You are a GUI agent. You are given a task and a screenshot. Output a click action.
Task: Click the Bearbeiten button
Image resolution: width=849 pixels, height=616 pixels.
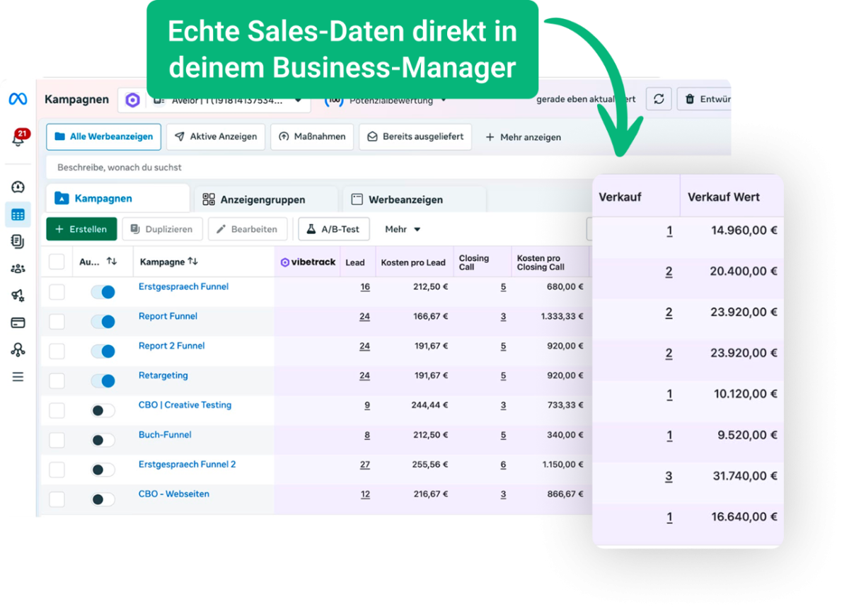[248, 229]
